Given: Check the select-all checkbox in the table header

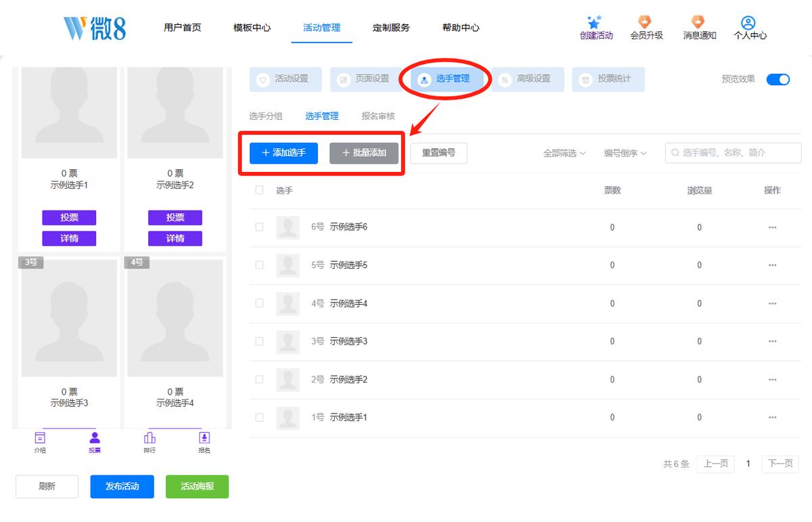Looking at the screenshot, I should pos(259,190).
